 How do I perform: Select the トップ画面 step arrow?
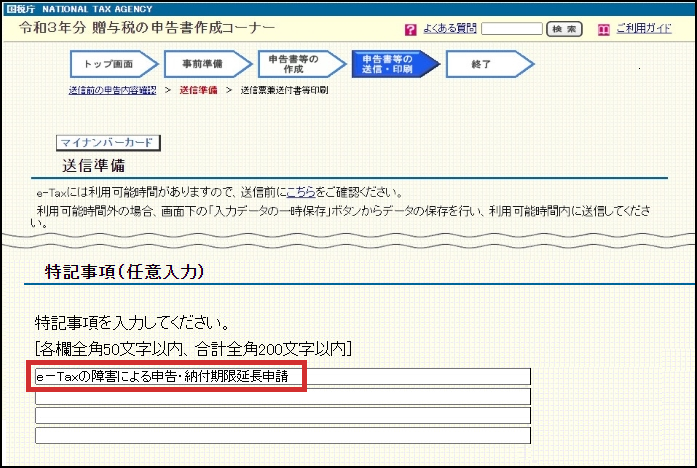(x=114, y=64)
